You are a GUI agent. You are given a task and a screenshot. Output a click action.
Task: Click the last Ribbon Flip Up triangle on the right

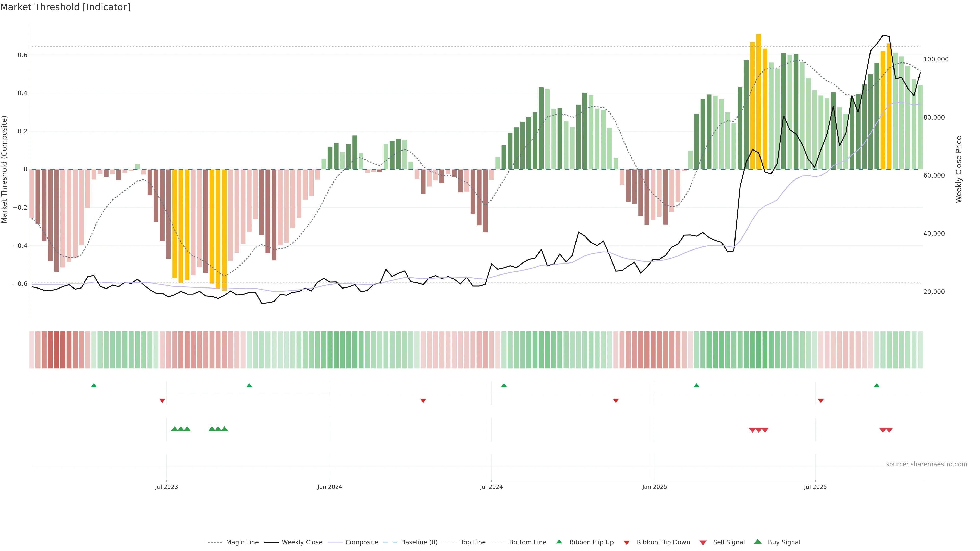tap(877, 386)
